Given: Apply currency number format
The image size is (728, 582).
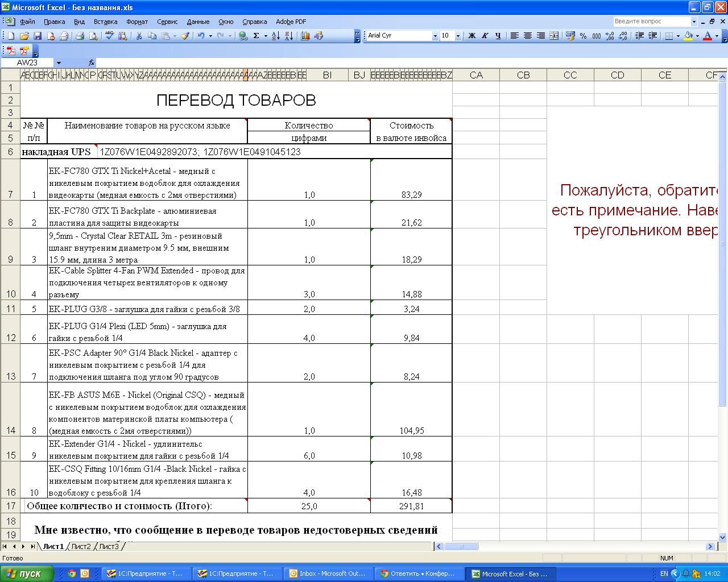Looking at the screenshot, I should click(570, 36).
